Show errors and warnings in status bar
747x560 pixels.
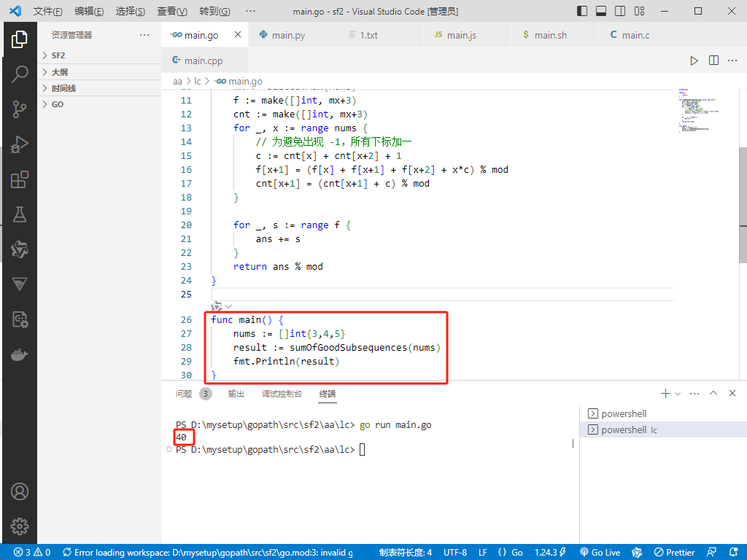coord(32,553)
